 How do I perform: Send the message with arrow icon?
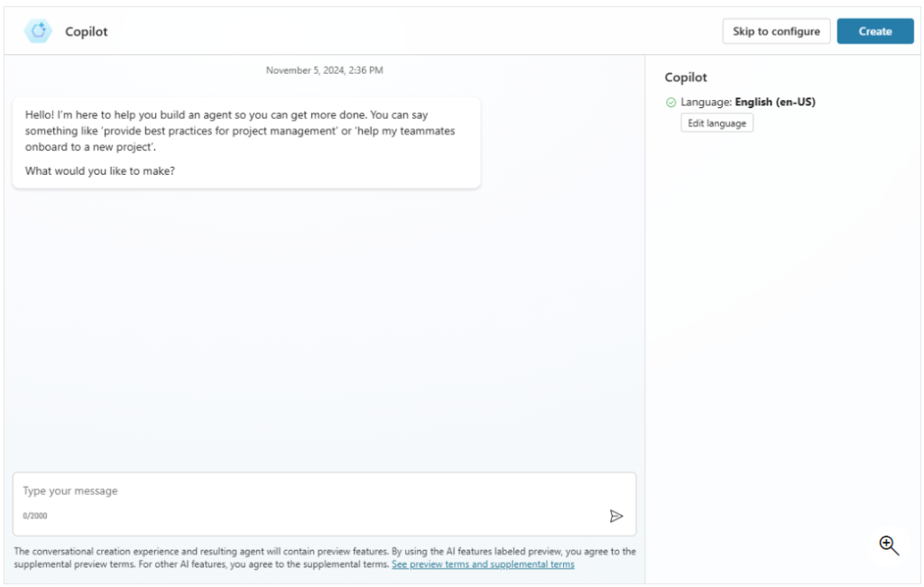pos(616,516)
